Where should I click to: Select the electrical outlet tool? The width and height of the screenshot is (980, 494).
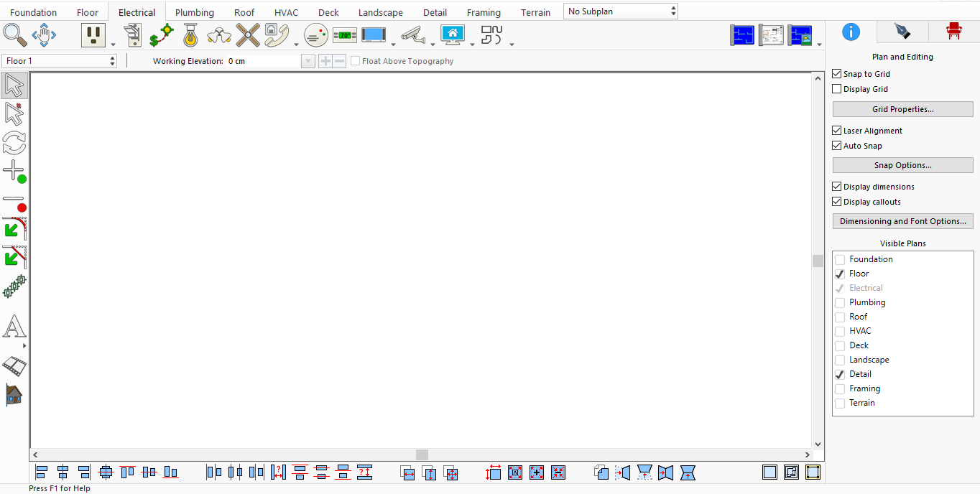[93, 34]
